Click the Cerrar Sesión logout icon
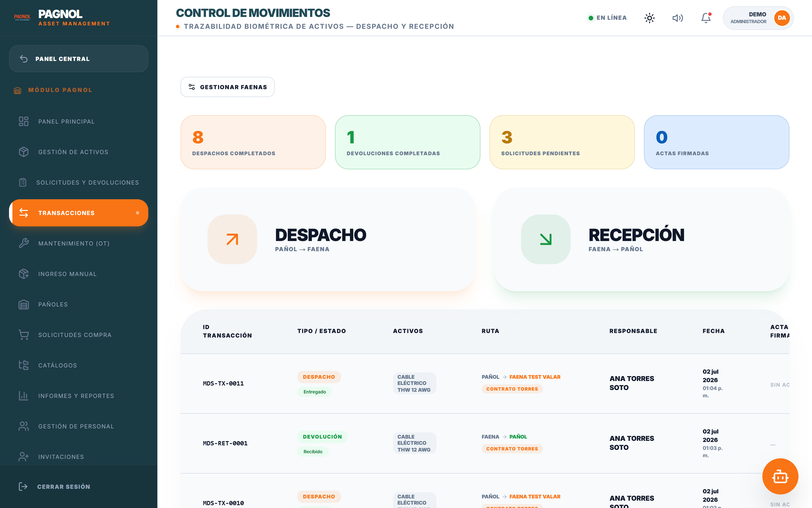The width and height of the screenshot is (812, 508). (x=23, y=487)
